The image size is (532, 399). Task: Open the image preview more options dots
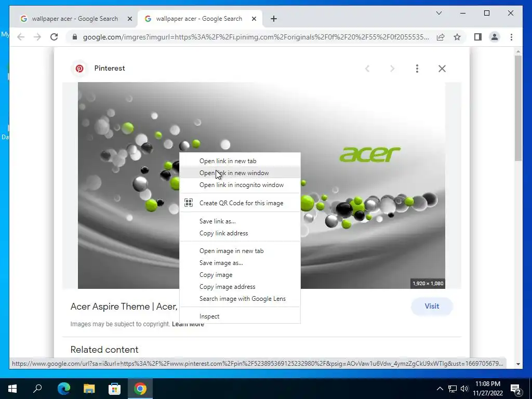tap(417, 69)
